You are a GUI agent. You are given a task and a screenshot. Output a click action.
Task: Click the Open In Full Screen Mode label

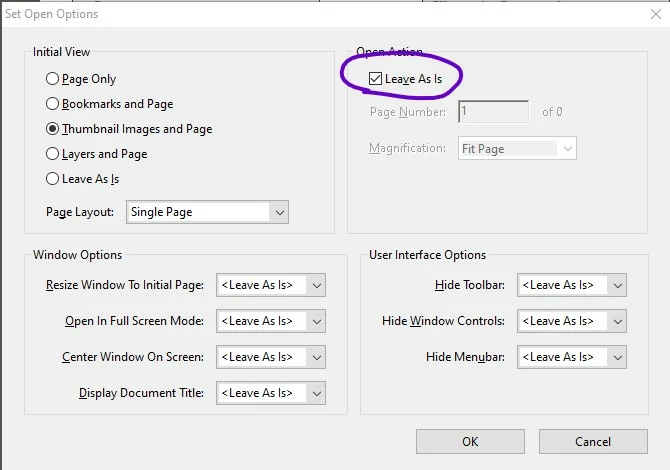(x=134, y=321)
